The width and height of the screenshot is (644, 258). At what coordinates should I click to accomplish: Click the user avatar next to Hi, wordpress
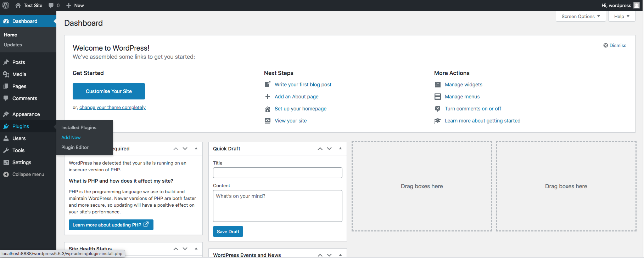[637, 5]
